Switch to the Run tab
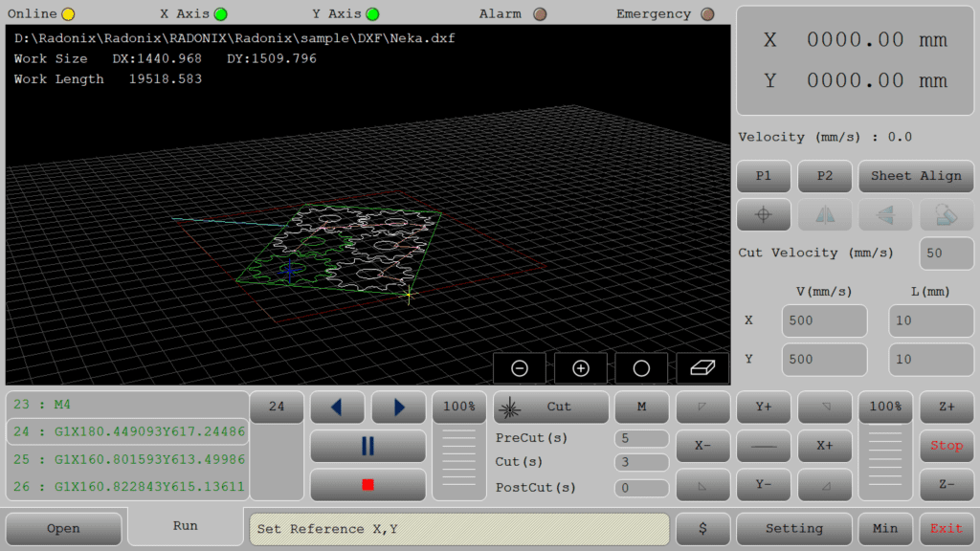 click(185, 526)
